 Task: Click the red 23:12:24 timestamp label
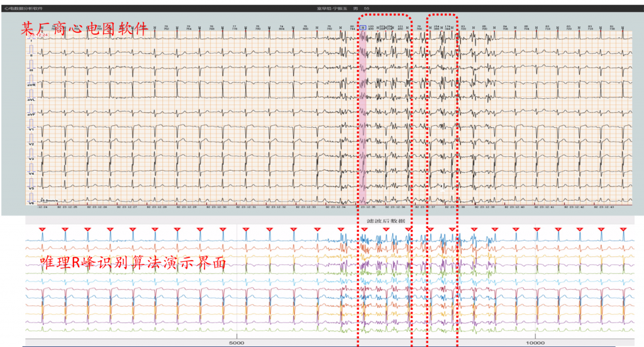[38, 35]
